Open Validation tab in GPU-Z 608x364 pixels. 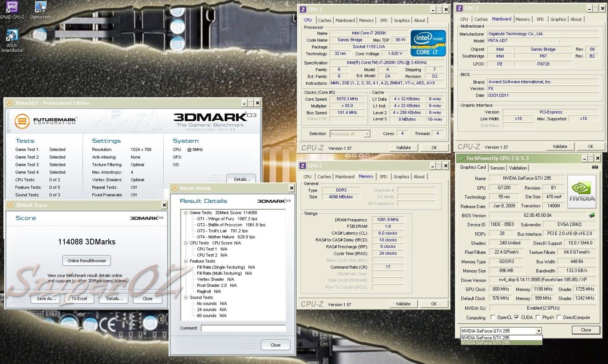(518, 168)
